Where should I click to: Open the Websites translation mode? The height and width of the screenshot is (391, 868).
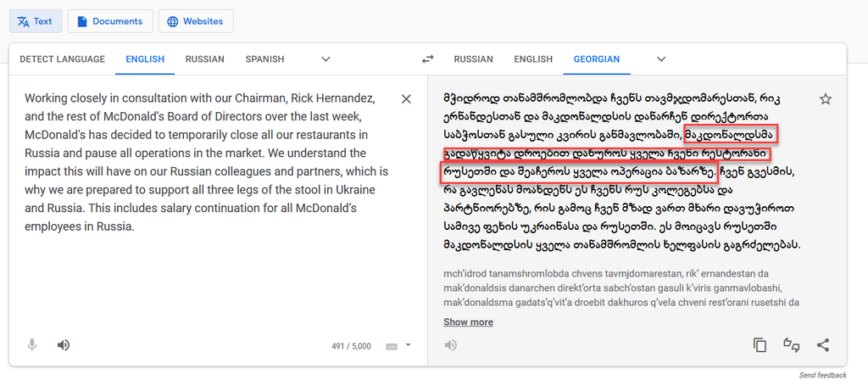[x=196, y=21]
